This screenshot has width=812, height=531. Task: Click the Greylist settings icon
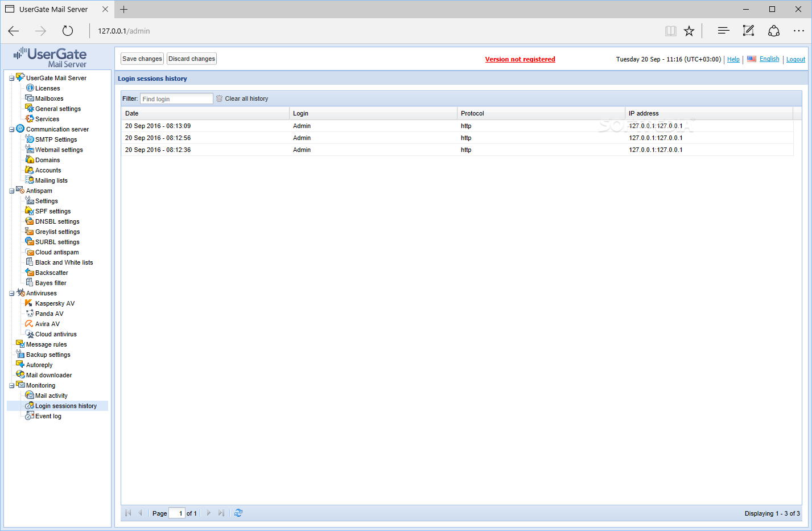pyautogui.click(x=30, y=231)
